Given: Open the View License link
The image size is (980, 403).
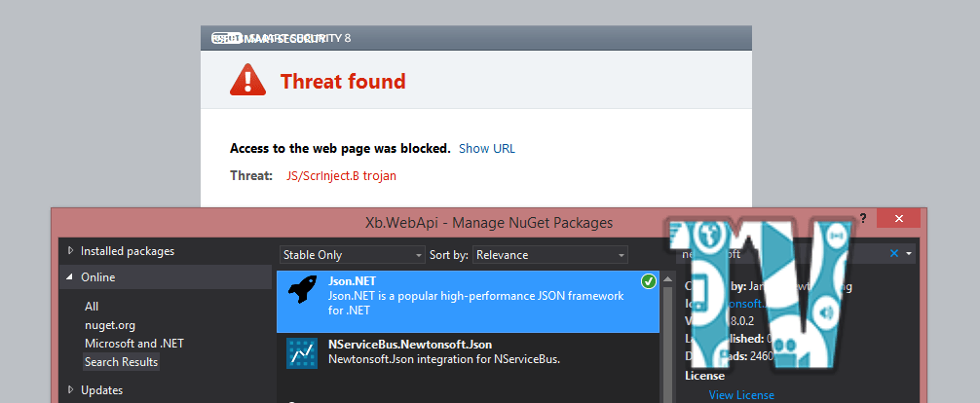Looking at the screenshot, I should [x=741, y=394].
